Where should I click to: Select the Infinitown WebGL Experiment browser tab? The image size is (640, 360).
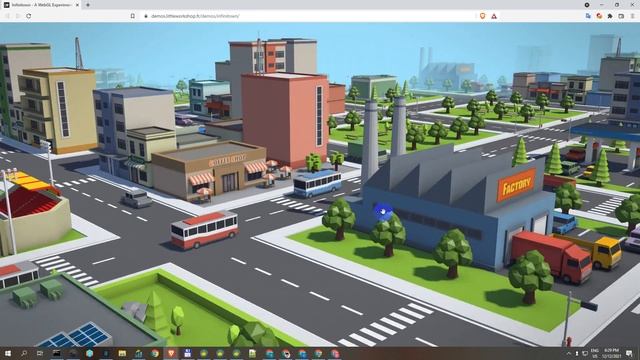coord(40,5)
